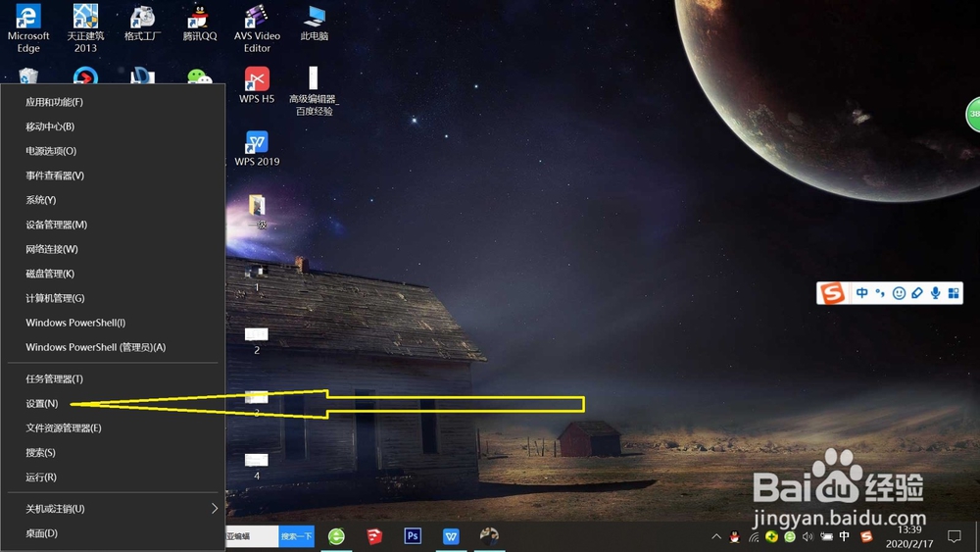The height and width of the screenshot is (552, 980).
Task: Open the Sogou skin eraser-shaped icon
Action: [x=917, y=293]
